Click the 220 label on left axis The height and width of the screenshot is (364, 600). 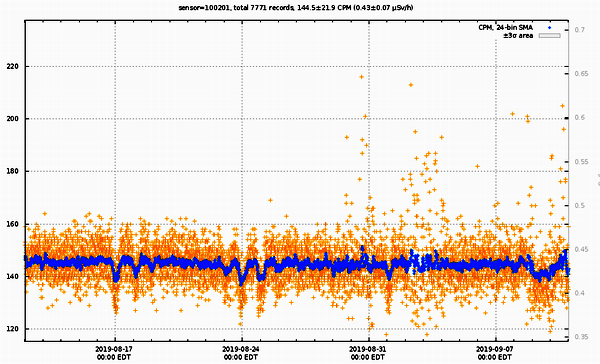tap(12, 67)
